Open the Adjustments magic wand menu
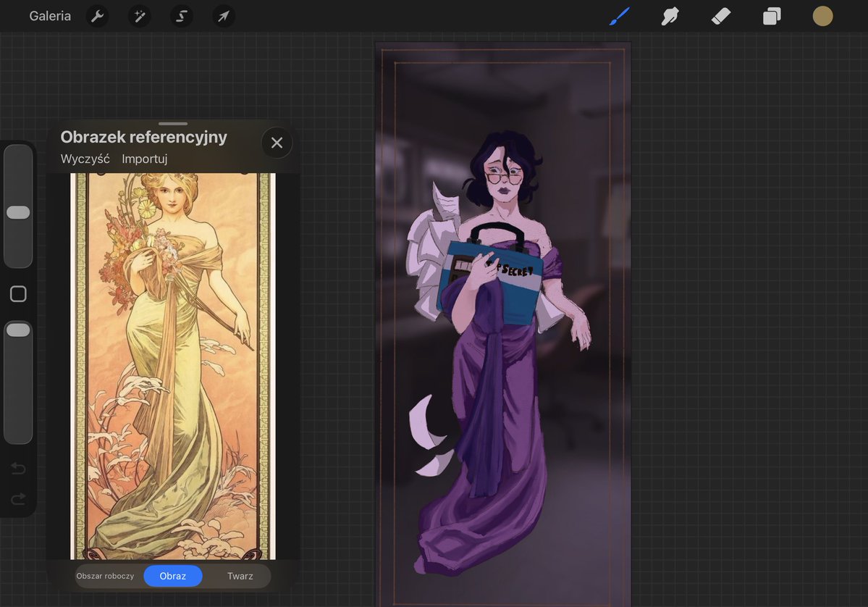The height and width of the screenshot is (607, 868). point(140,16)
